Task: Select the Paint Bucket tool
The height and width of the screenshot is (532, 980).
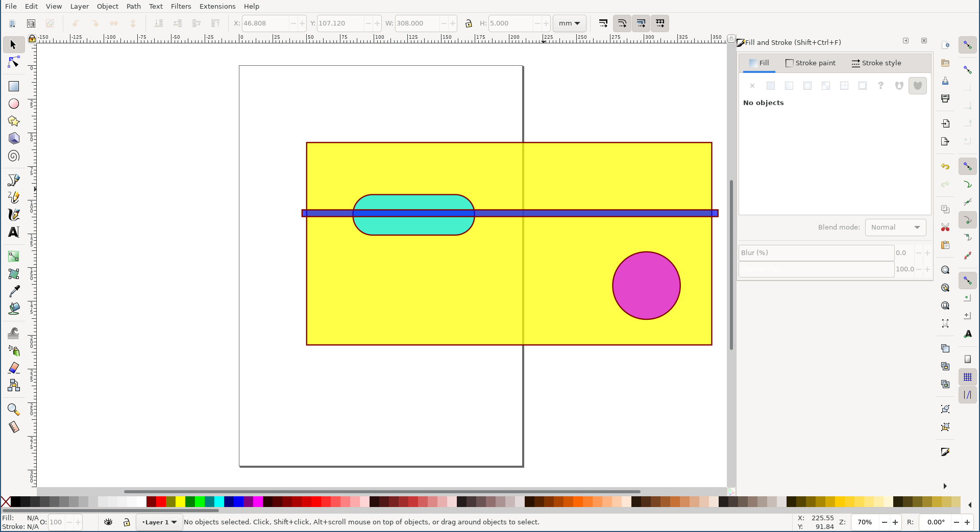Action: coord(13,308)
